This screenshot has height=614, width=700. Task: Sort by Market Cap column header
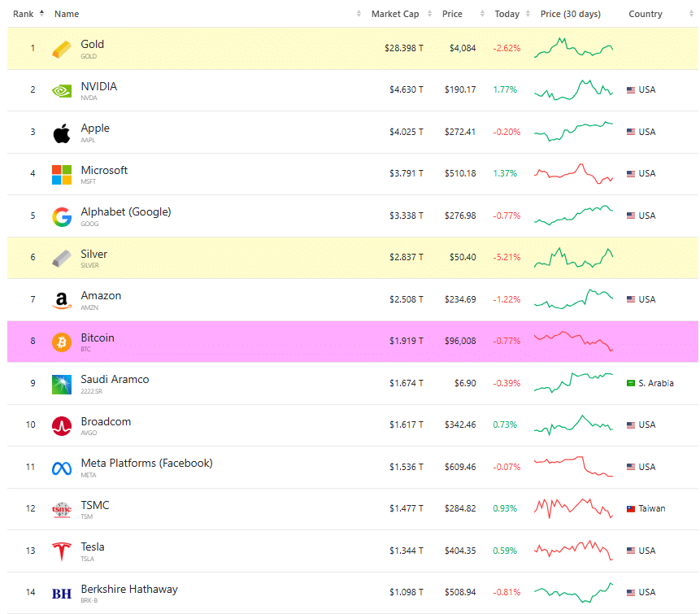tap(394, 14)
